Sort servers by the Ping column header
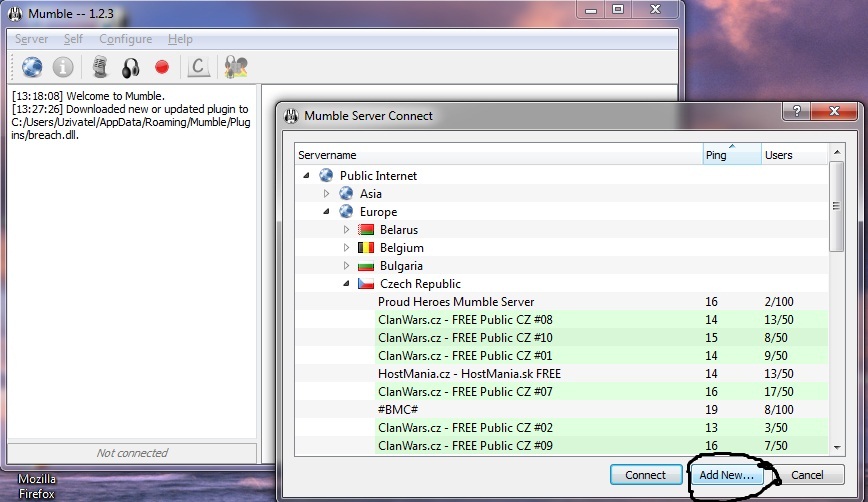This screenshot has width=868, height=502. 732,154
